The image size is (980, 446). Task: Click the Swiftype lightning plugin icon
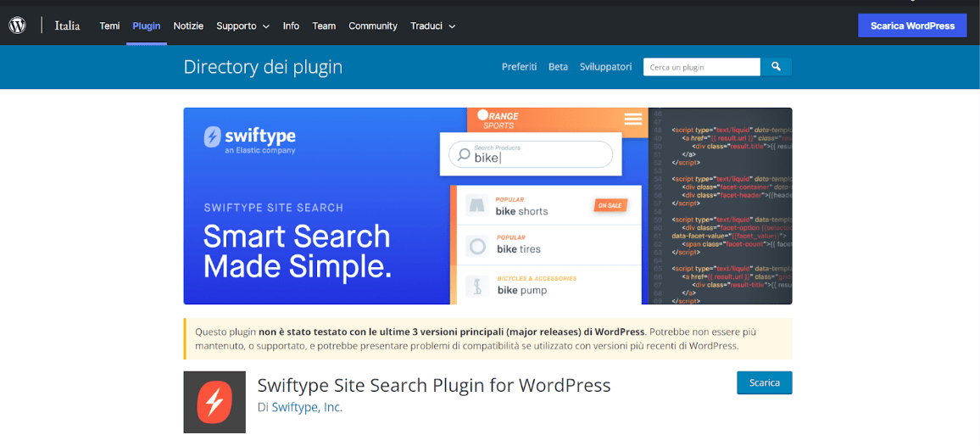tap(214, 402)
